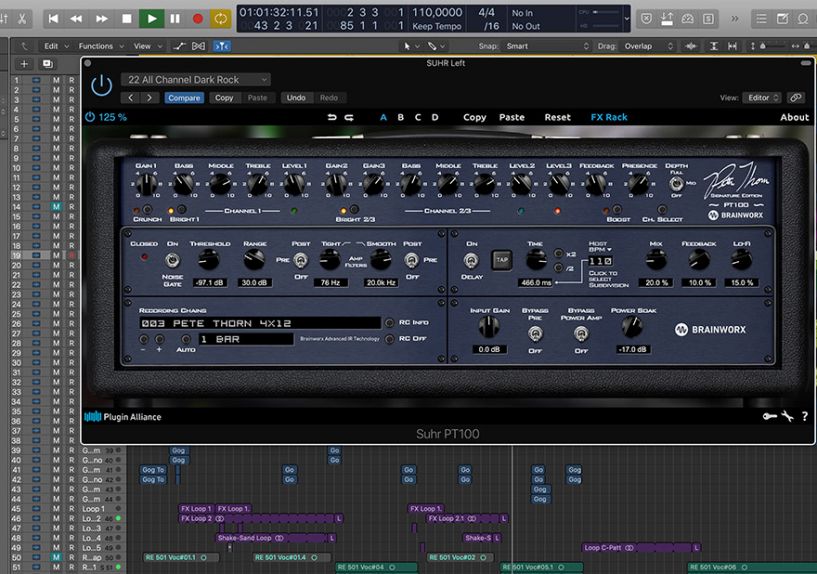Screen dimensions: 817x574
Task: Click the question mark help icon
Action: pos(804,416)
